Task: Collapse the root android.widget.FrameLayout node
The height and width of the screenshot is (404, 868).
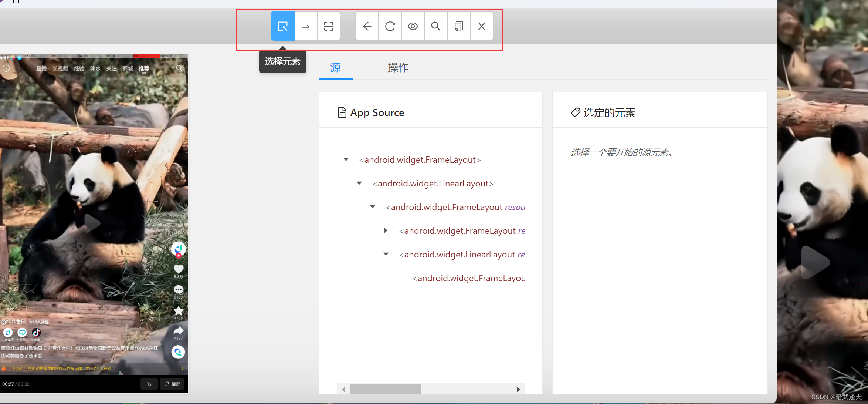Action: [x=346, y=159]
